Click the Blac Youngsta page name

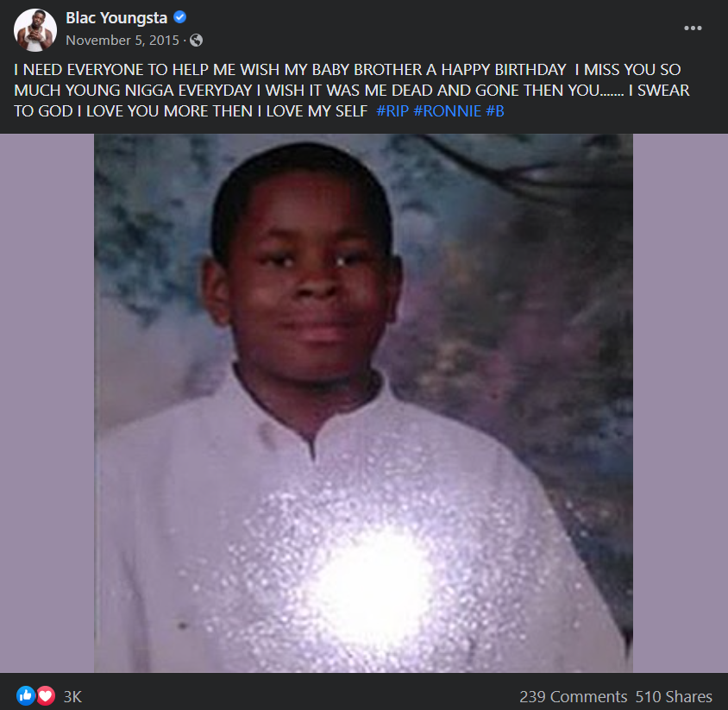(116, 17)
